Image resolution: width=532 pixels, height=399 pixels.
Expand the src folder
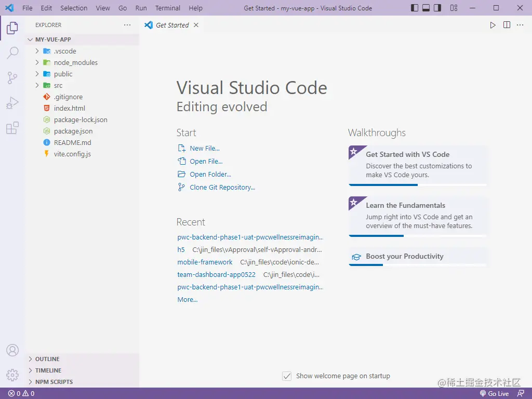tap(83, 86)
